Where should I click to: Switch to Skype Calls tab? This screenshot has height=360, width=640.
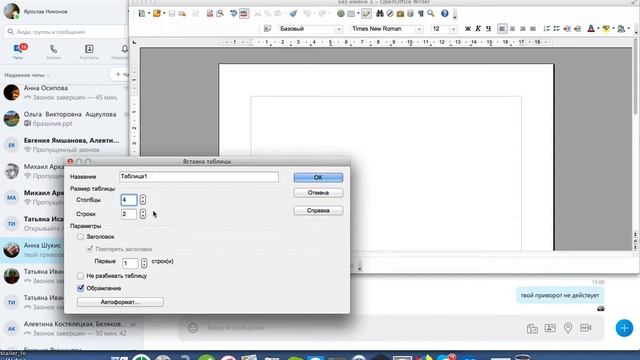pyautogui.click(x=53, y=52)
